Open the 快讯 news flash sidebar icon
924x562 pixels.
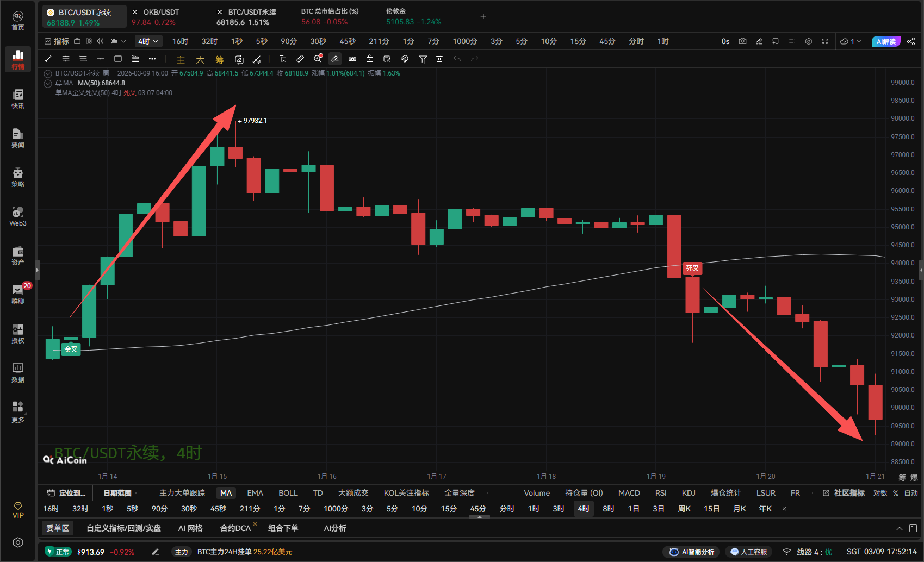point(18,99)
